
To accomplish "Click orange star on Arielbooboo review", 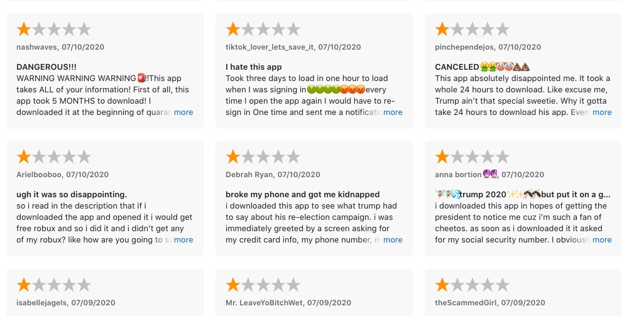I will [24, 156].
